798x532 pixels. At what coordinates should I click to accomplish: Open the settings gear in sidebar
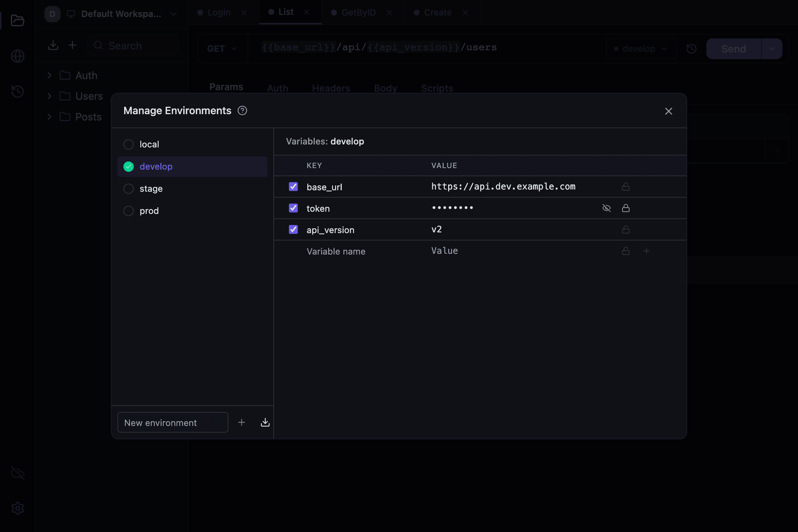click(17, 508)
